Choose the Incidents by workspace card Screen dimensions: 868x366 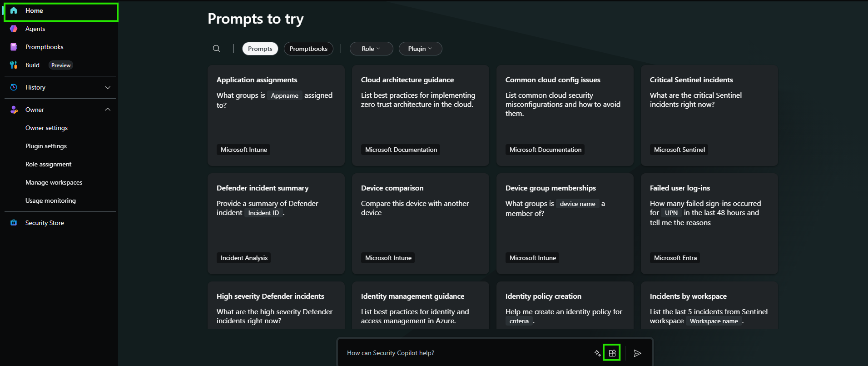pos(709,306)
